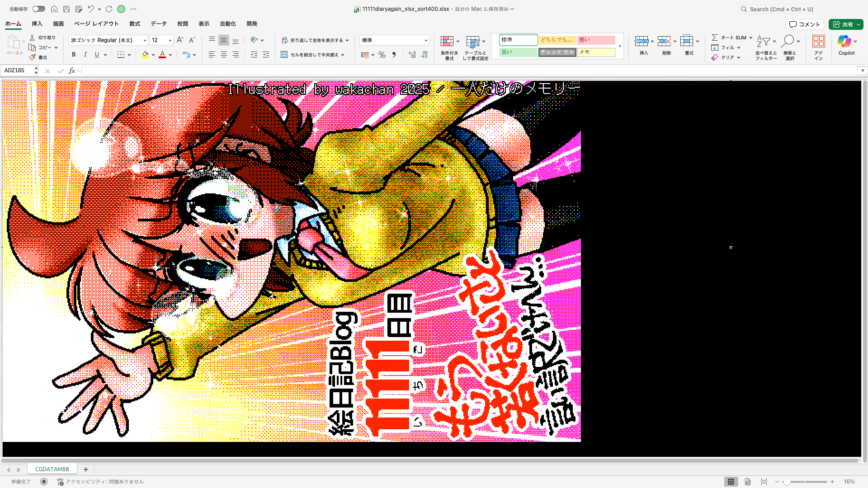Screen dimensions: 868x488
Task: Apply bold formatting
Action: click(x=73, y=54)
